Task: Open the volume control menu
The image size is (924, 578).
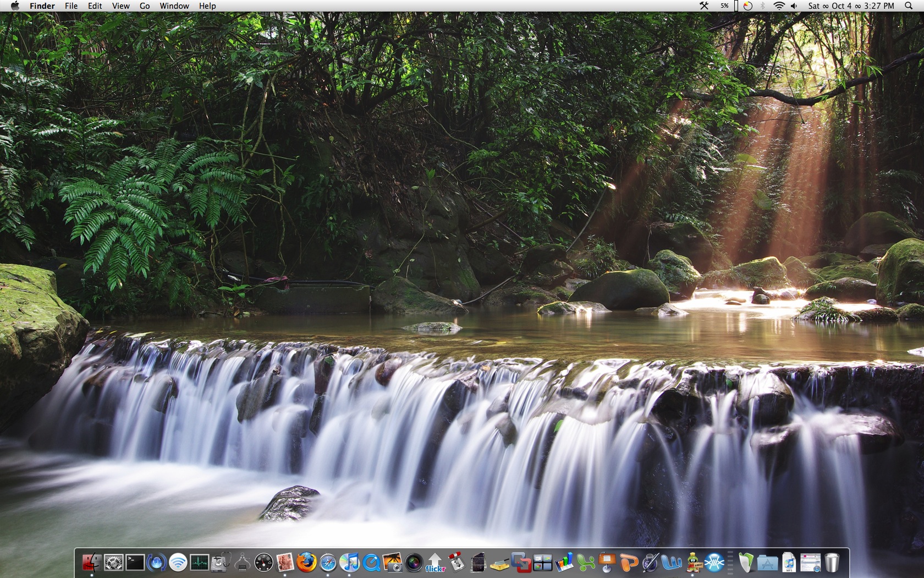Action: tap(794, 6)
